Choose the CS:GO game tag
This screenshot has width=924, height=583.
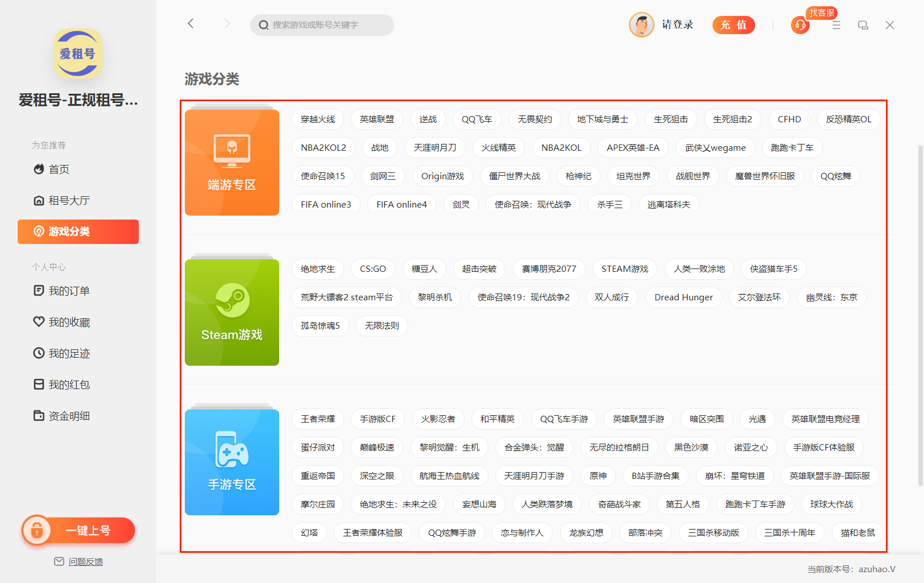pyautogui.click(x=373, y=269)
